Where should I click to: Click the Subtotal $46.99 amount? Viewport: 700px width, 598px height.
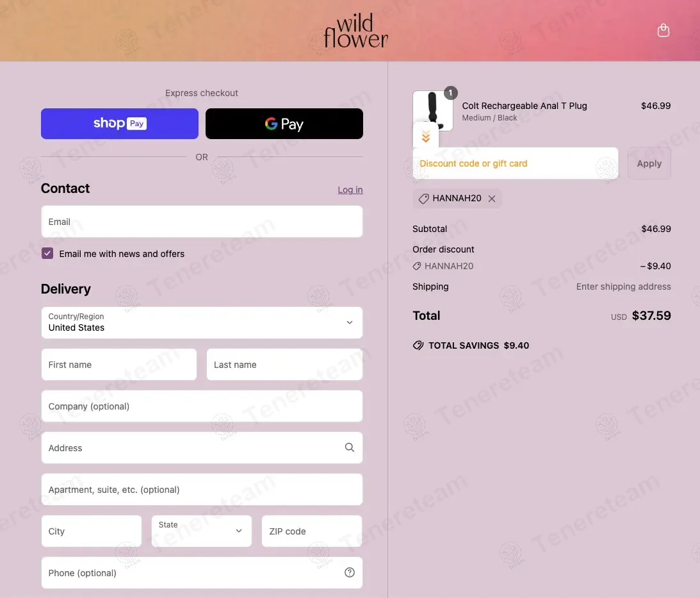656,229
